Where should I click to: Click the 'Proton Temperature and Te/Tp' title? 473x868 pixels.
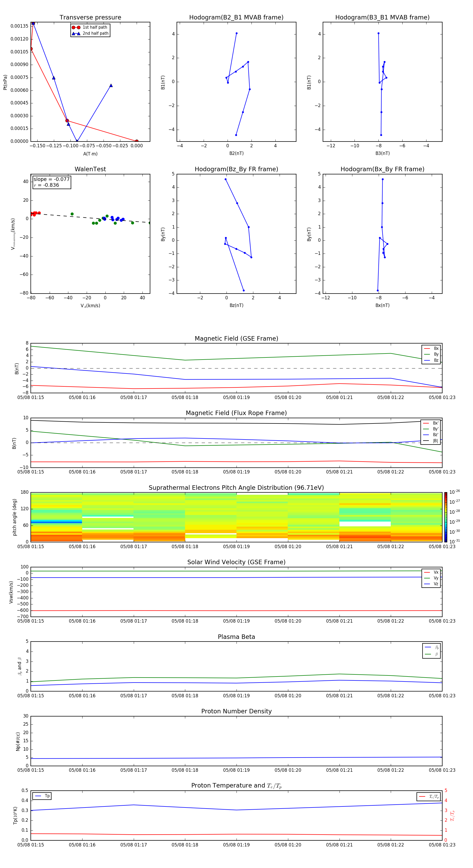click(236, 785)
